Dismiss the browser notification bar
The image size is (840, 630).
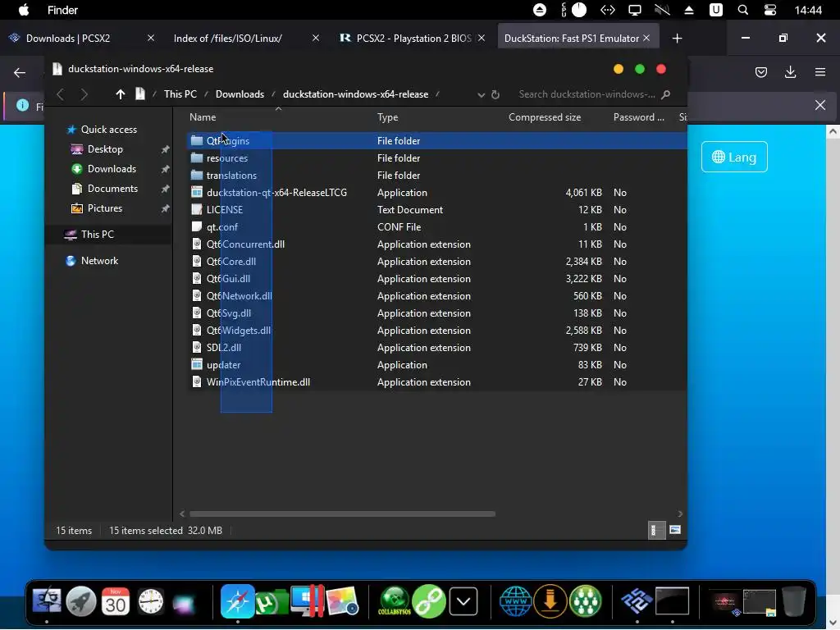[820, 105]
